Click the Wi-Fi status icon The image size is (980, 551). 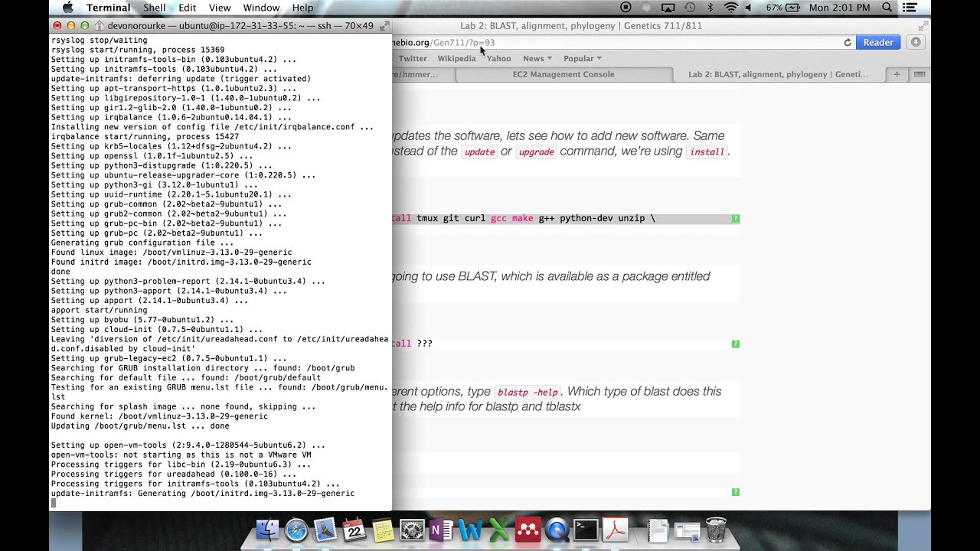tap(730, 8)
